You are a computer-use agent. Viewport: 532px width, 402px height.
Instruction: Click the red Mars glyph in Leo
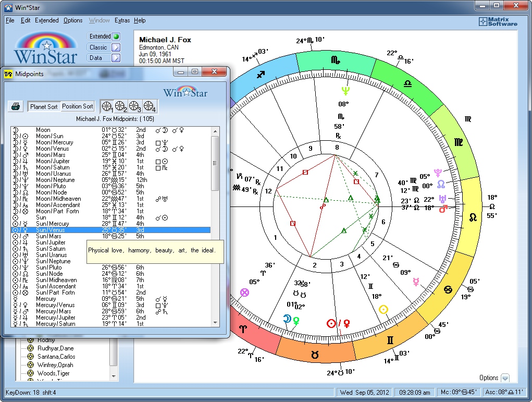pos(443,209)
